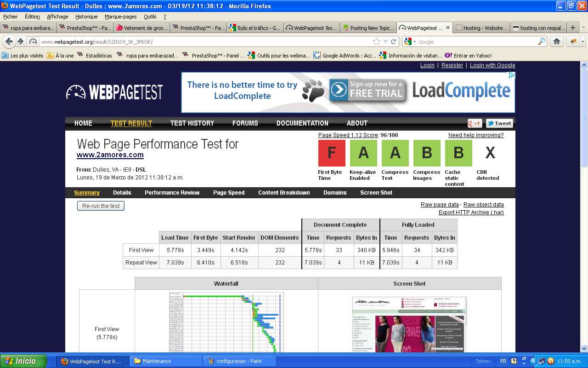Click 'Export HTTP Archive (.har)' link
Screen dimensions: 588x368
click(x=471, y=213)
